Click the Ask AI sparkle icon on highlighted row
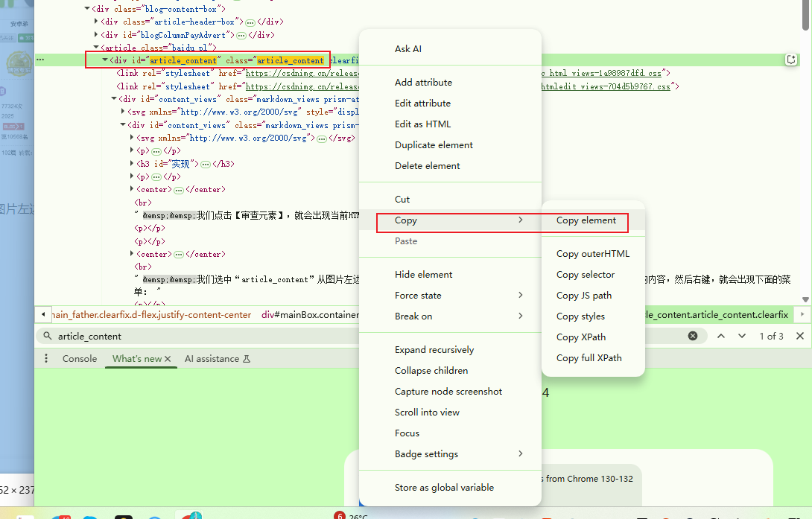This screenshot has width=812, height=519. pos(791,60)
